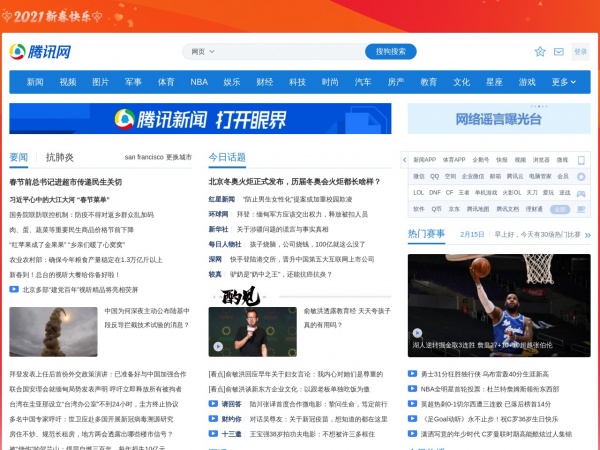Screen dimensions: 600x450
Task: Open the 电脑管家 link
Action: (x=540, y=176)
